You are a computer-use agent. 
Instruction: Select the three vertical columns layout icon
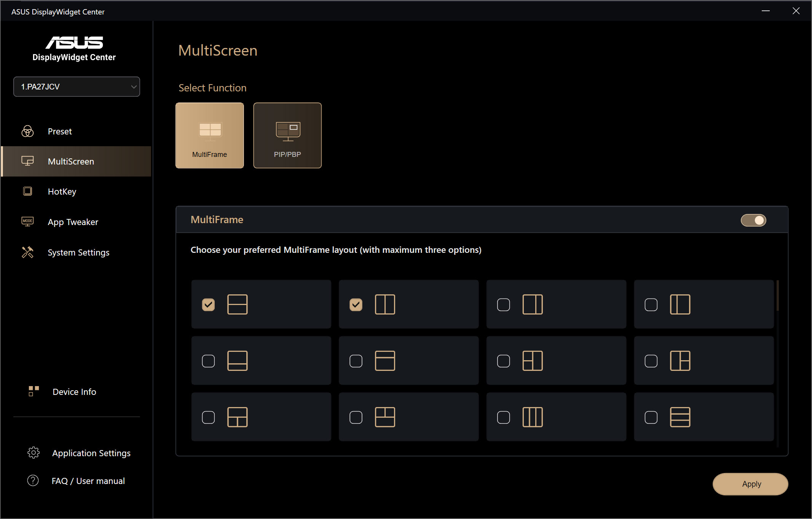pyautogui.click(x=533, y=417)
